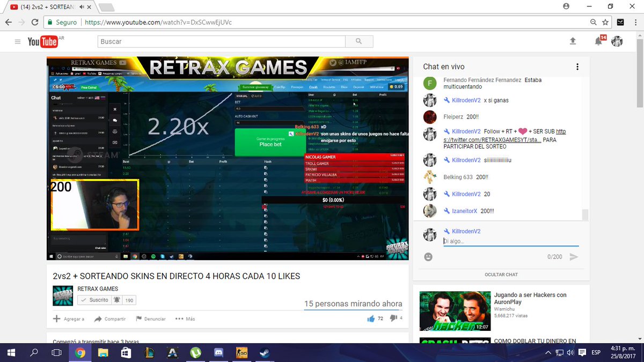Image resolution: width=644 pixels, height=362 pixels.
Task: Click the '15 personas mirando ahora' text
Action: tap(353, 304)
